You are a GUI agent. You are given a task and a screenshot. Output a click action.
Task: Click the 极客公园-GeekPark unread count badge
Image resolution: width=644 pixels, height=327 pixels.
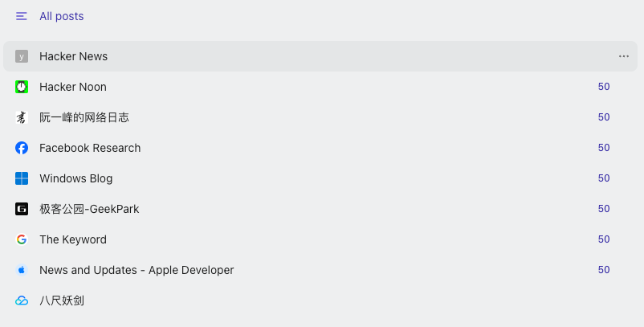[604, 209]
